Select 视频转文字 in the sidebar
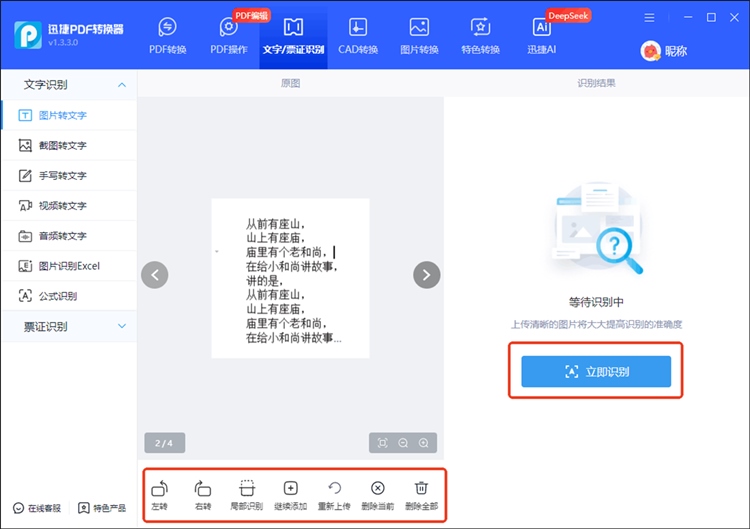 (70, 206)
